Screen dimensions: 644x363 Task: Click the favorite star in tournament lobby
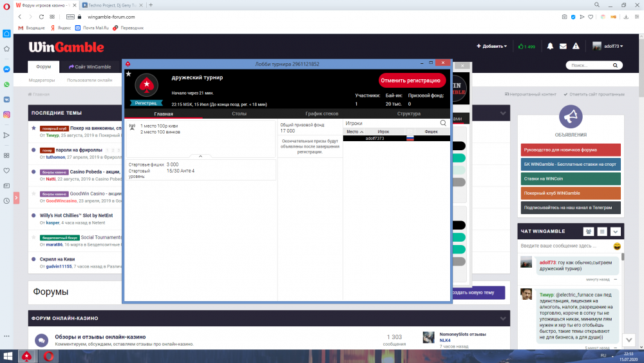(x=128, y=74)
